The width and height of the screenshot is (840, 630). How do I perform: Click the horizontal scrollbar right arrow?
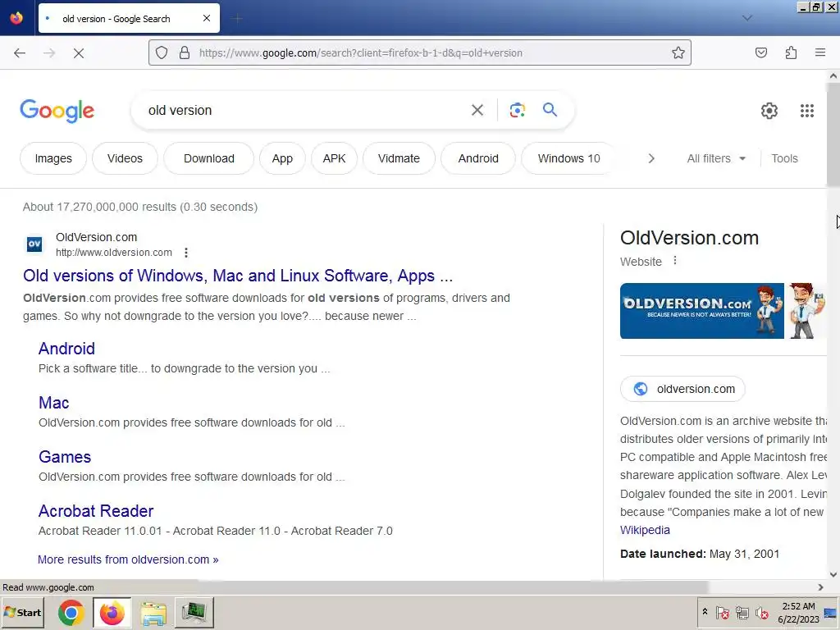820,587
